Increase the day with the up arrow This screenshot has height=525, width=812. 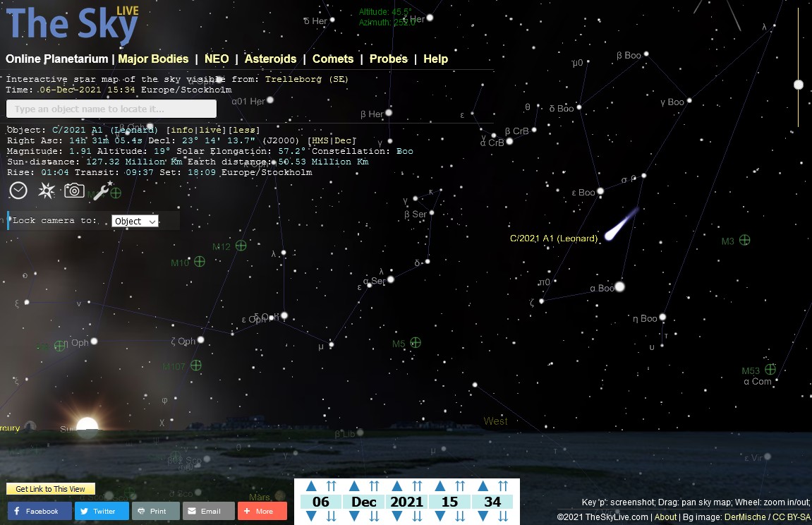[311, 486]
